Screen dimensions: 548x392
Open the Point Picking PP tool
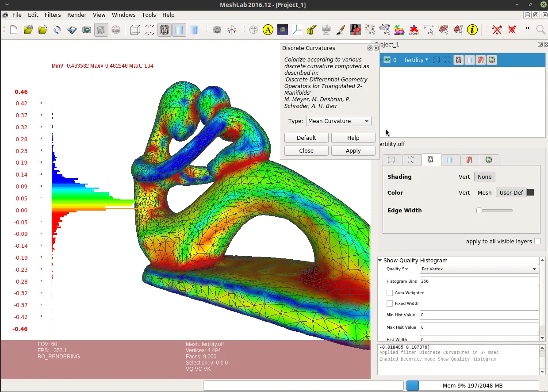(x=356, y=30)
